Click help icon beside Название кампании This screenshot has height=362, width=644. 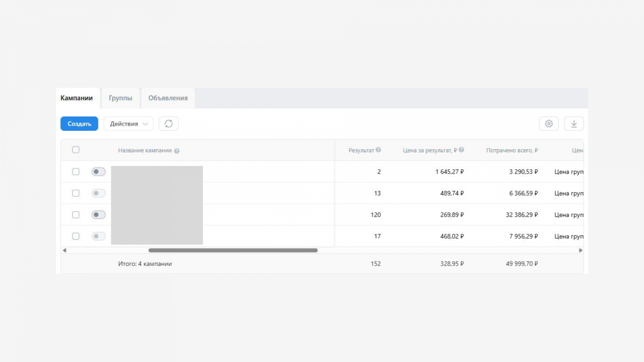click(177, 151)
